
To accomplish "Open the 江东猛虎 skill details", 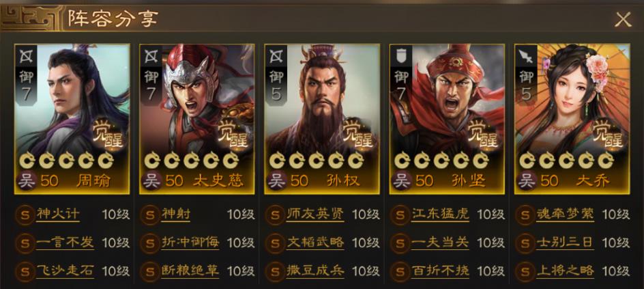I will tap(440, 214).
